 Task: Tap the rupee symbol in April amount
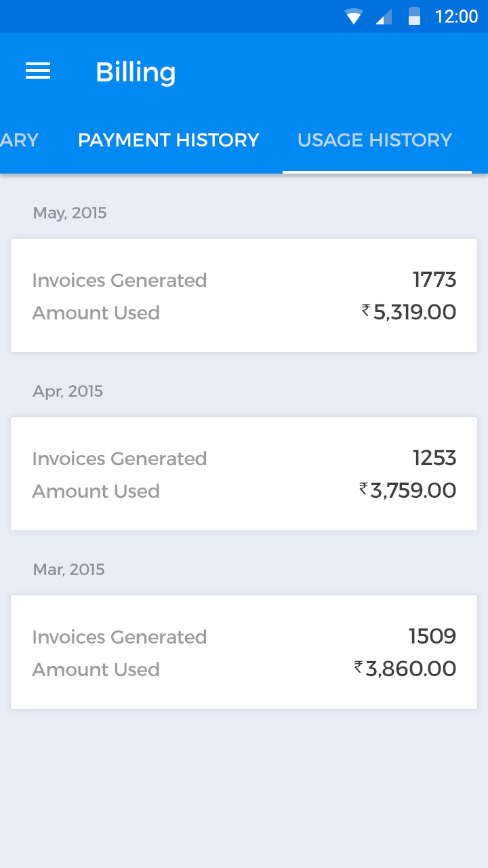coord(363,488)
